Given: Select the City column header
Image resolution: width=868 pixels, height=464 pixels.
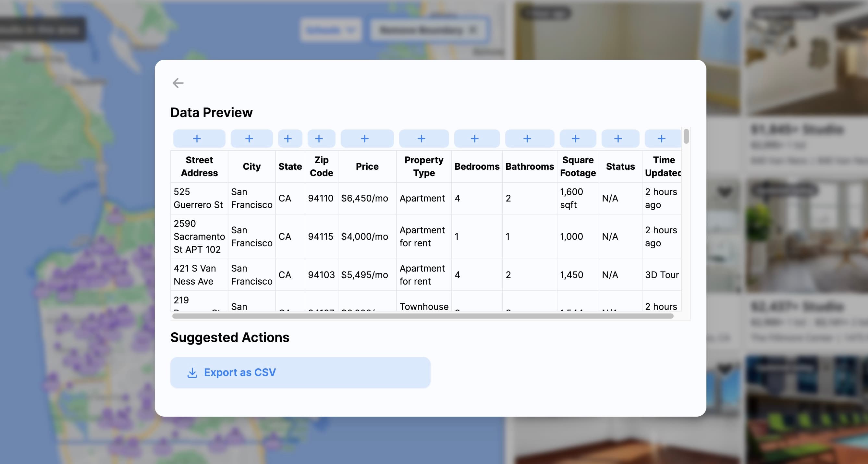Looking at the screenshot, I should (252, 166).
